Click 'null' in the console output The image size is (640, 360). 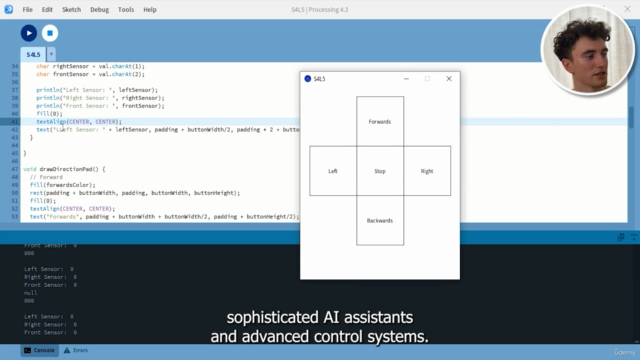(31, 293)
